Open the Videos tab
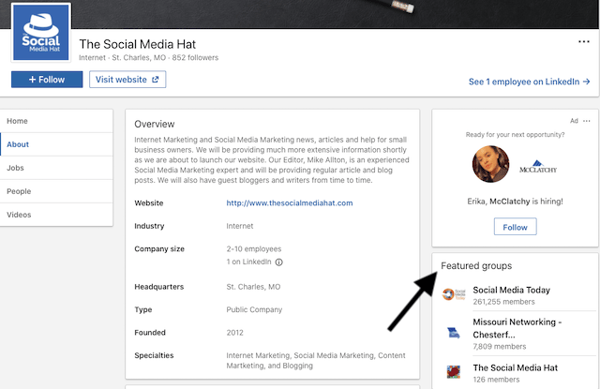Image resolution: width=600 pixels, height=389 pixels. click(56, 215)
